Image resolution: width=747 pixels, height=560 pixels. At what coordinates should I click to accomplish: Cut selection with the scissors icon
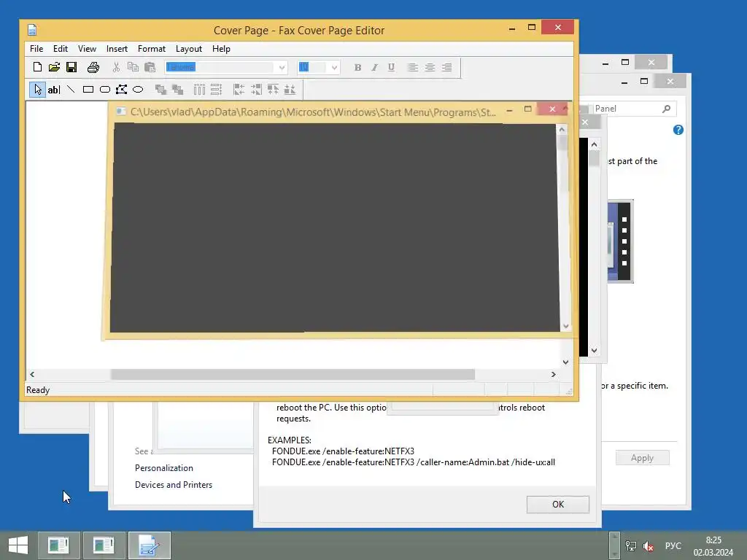(116, 67)
